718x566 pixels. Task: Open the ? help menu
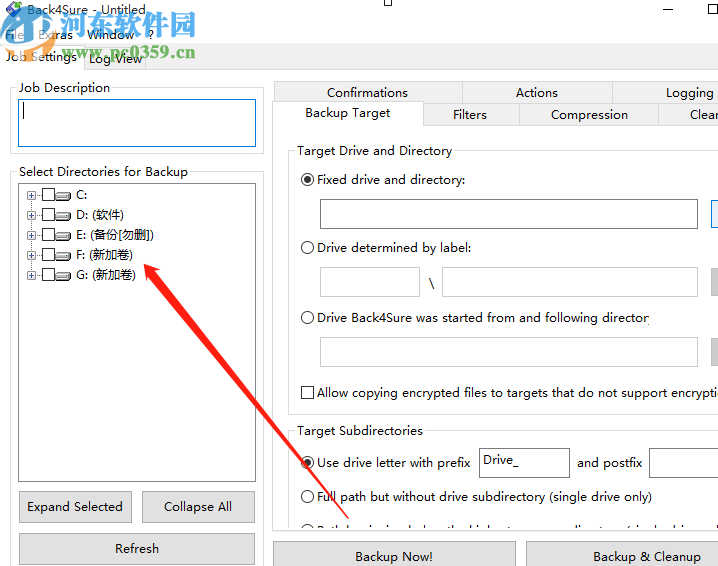click(x=151, y=35)
